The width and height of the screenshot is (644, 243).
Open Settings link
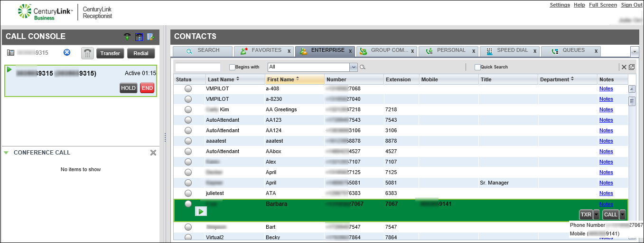click(560, 5)
